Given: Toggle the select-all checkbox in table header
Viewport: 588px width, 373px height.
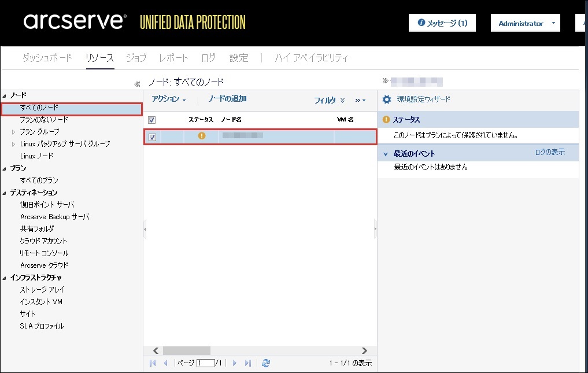Looking at the screenshot, I should (152, 120).
